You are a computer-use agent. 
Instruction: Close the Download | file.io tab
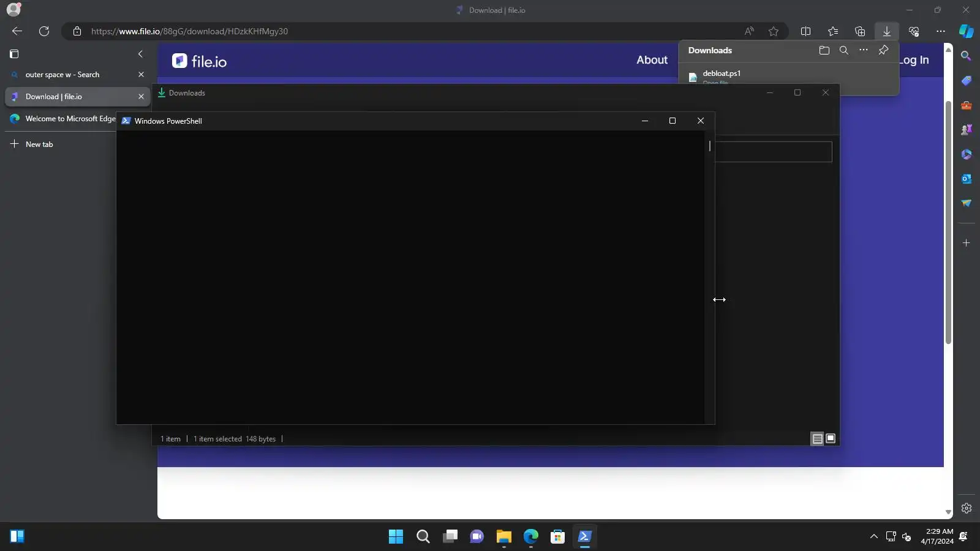point(141,97)
